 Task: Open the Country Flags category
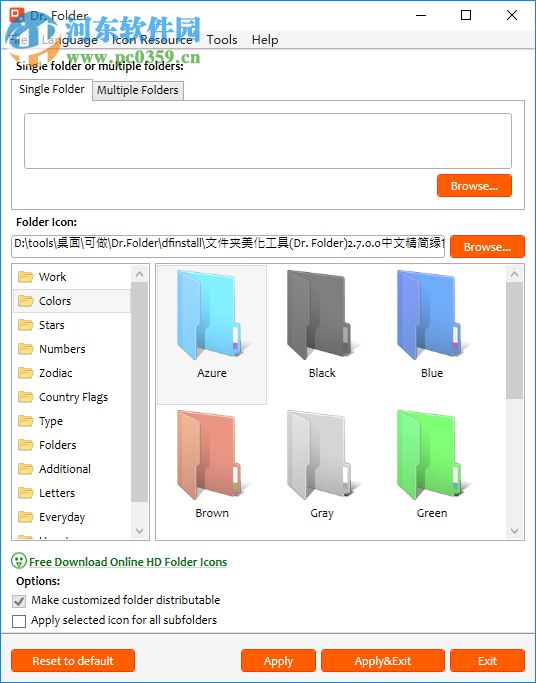(73, 397)
